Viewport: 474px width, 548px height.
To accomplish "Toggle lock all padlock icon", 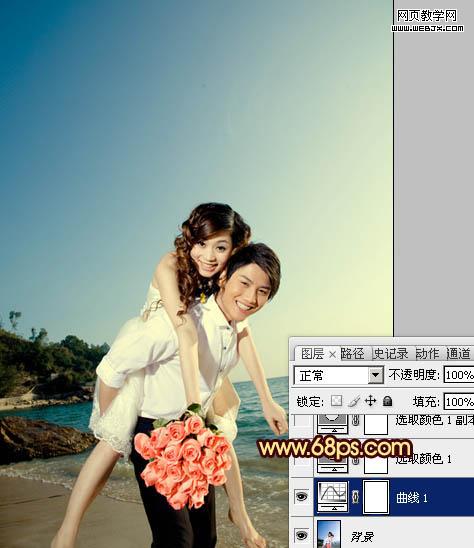I will (x=387, y=401).
